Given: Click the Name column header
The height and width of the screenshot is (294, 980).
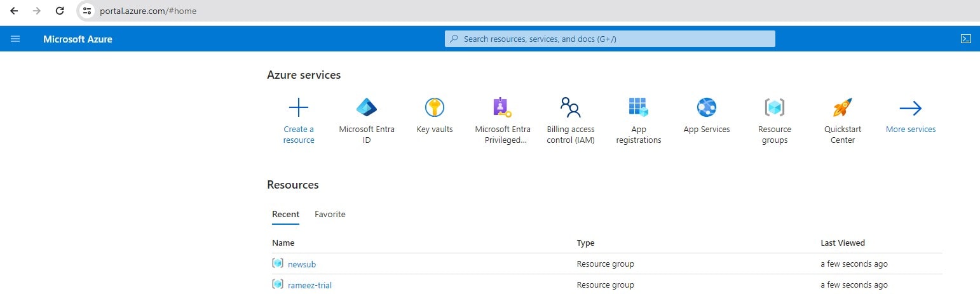Looking at the screenshot, I should (x=283, y=243).
